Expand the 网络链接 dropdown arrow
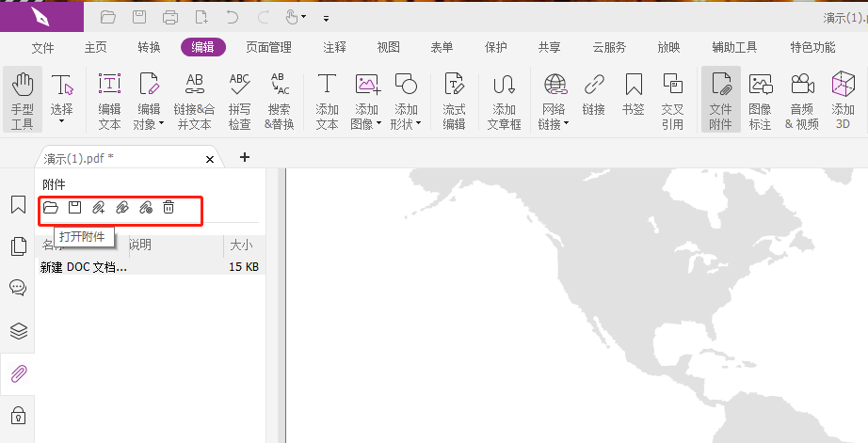868x443 pixels. point(567,124)
